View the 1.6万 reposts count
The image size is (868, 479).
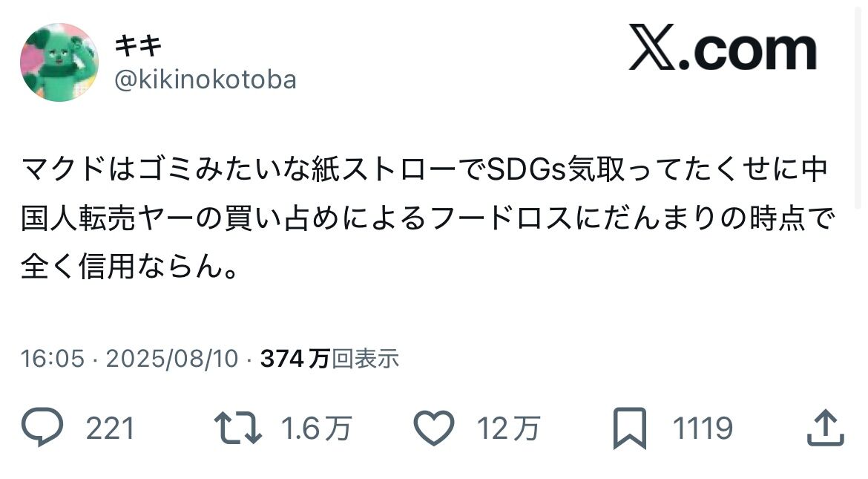(x=316, y=429)
